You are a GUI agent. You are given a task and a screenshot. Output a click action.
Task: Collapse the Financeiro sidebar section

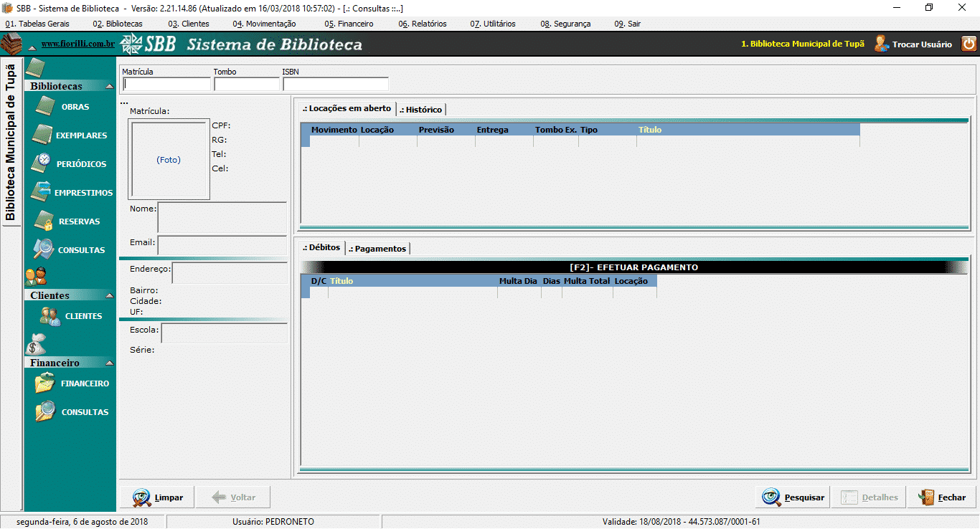[x=109, y=363]
